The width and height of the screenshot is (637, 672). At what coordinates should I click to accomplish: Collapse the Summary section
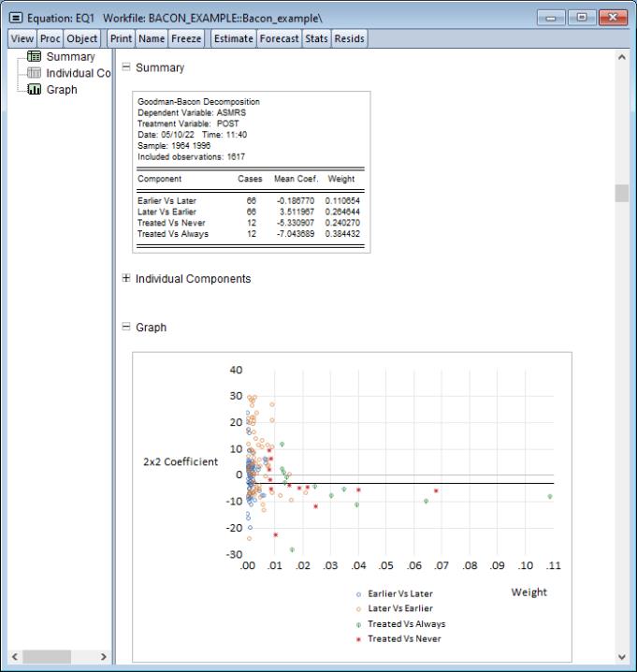click(126, 67)
